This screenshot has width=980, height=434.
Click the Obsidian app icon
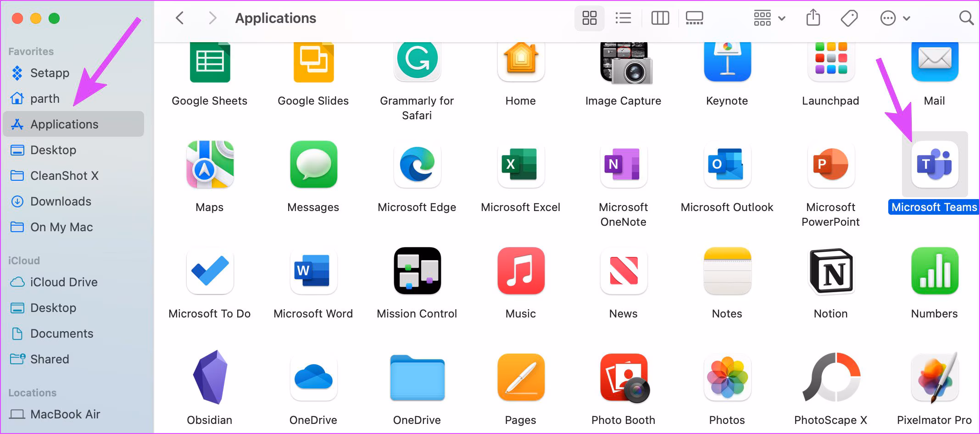click(210, 377)
